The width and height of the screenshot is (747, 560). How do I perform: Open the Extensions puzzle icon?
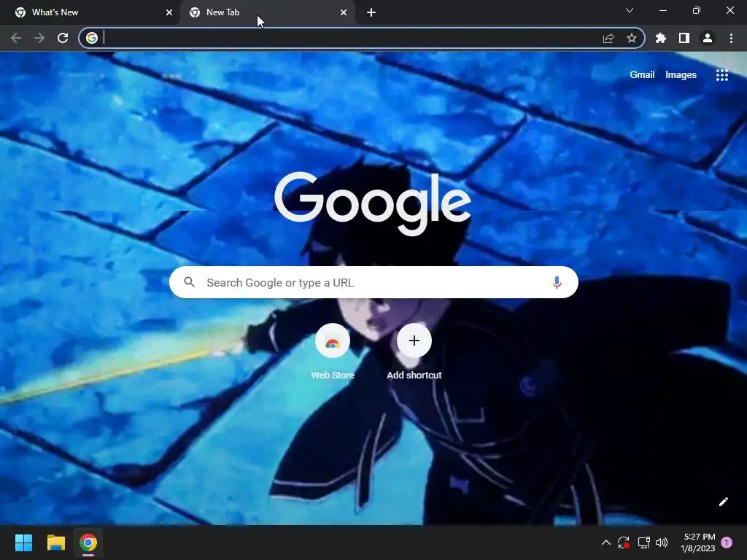pos(661,38)
